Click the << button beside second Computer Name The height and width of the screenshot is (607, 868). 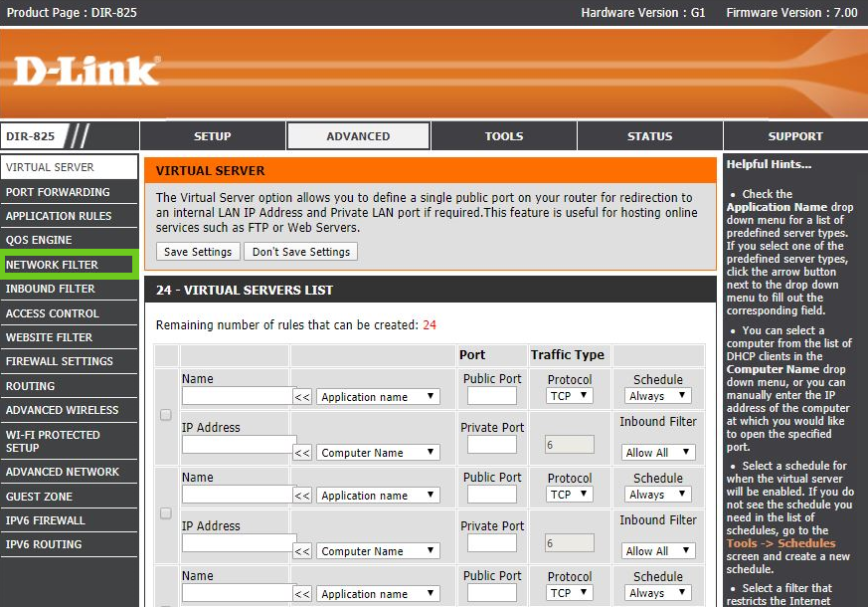(303, 551)
